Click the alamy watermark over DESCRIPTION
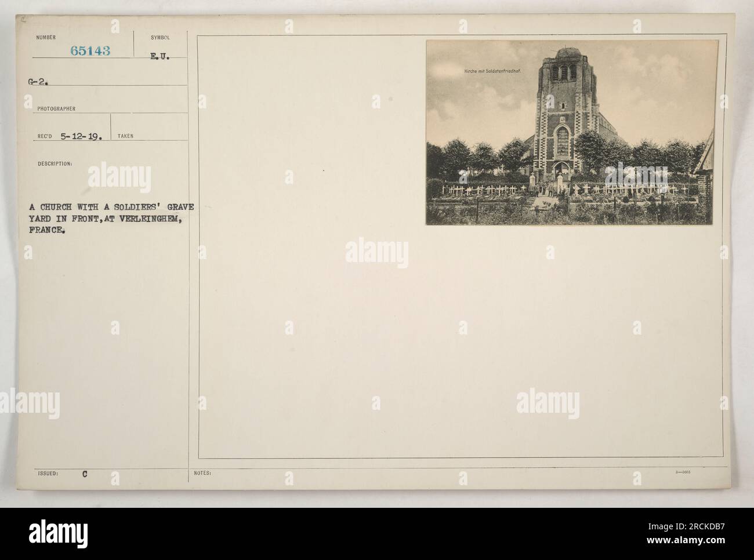Screen dimensions: 754x560 coord(119,179)
